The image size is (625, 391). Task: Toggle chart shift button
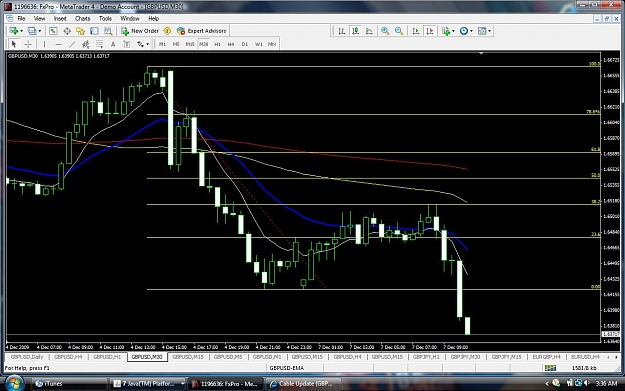(429, 31)
